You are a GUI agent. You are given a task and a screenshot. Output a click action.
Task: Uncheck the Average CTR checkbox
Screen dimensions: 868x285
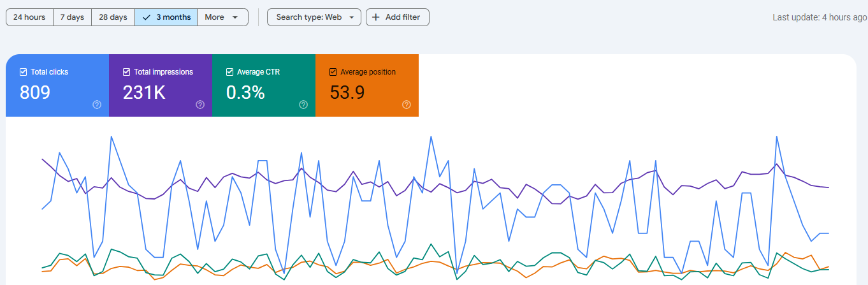tap(230, 72)
